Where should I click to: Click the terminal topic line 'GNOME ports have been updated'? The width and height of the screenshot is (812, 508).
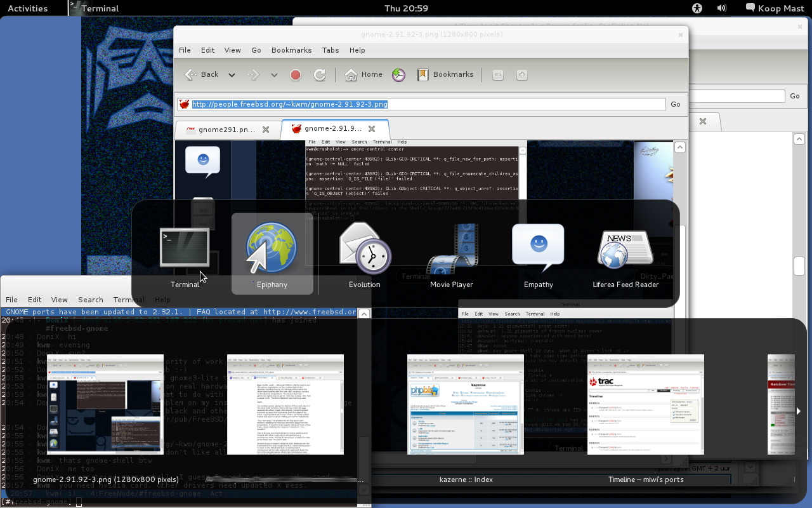pos(179,312)
